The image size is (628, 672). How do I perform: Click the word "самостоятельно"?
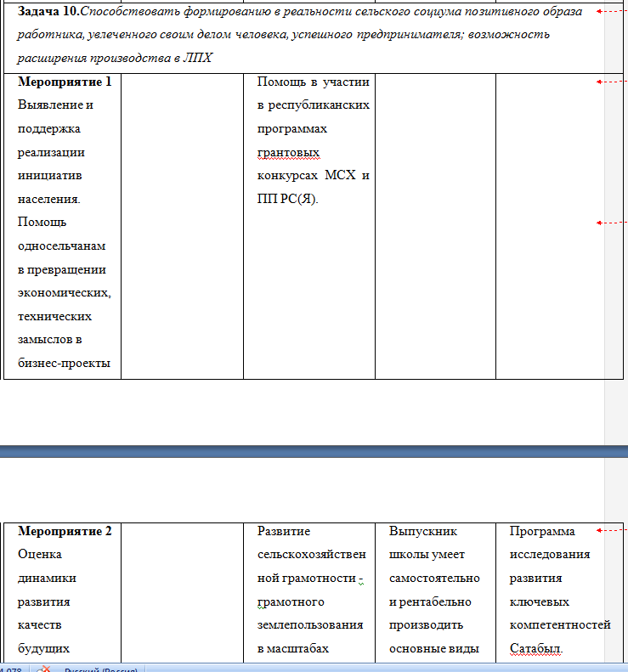click(434, 579)
